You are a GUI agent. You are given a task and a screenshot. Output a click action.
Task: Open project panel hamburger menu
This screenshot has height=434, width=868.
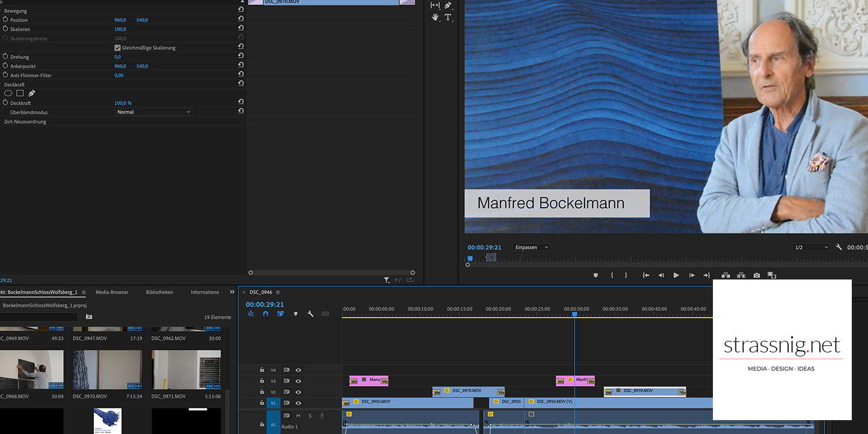coord(83,292)
